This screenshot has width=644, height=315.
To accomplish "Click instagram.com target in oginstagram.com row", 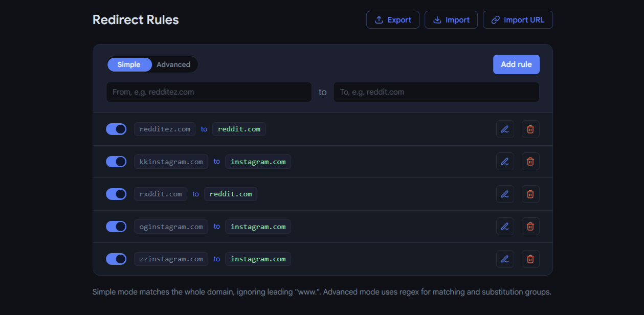I will click(x=258, y=226).
